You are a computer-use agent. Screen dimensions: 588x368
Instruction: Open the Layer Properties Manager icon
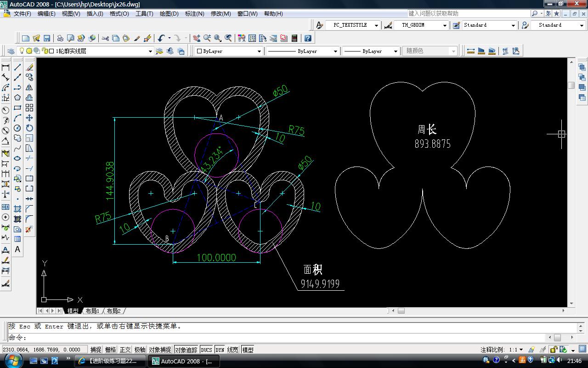(11, 51)
